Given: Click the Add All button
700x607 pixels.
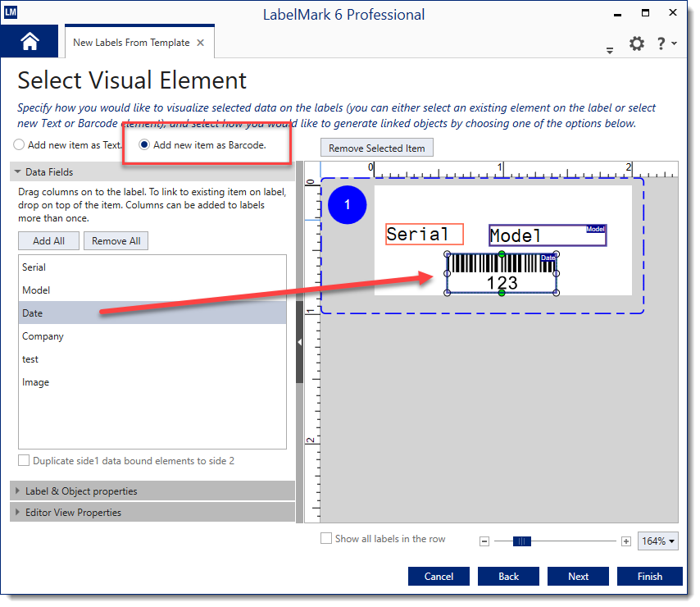Looking at the screenshot, I should [x=48, y=241].
